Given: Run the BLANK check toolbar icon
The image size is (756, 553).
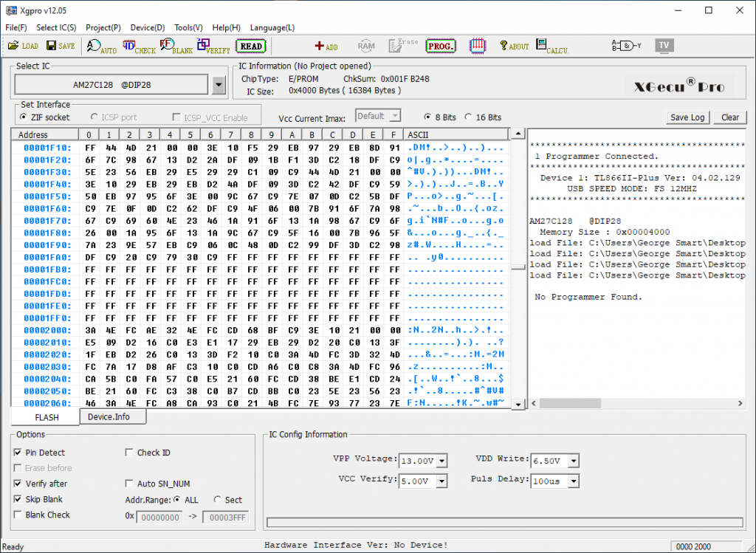Looking at the screenshot, I should (176, 47).
